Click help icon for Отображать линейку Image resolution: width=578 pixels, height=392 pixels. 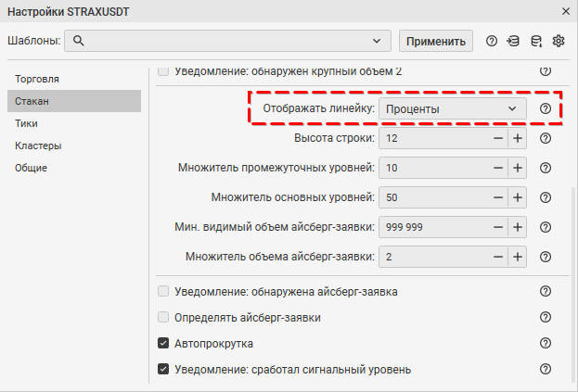546,108
